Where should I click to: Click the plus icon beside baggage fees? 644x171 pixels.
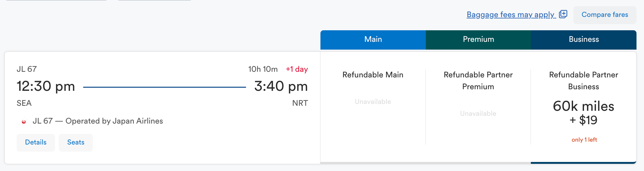click(x=563, y=14)
